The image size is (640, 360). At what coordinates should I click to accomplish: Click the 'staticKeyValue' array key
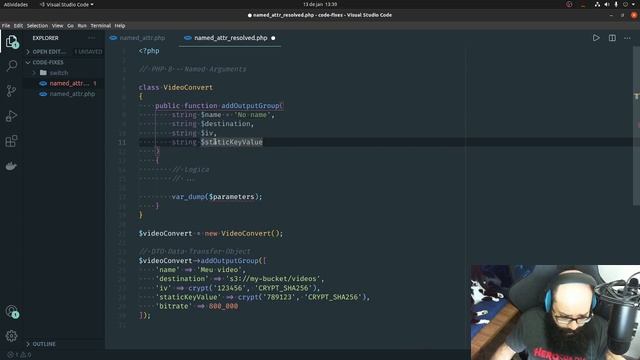[x=188, y=297]
